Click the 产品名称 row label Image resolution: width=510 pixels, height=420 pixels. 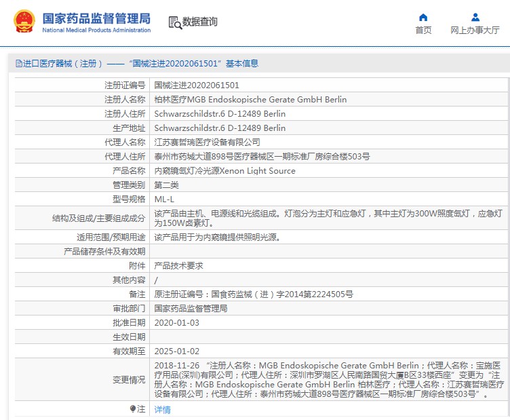click(x=129, y=171)
